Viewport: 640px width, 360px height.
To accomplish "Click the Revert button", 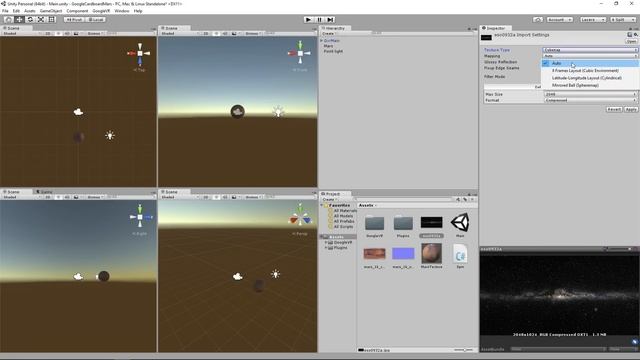I will pyautogui.click(x=614, y=109).
